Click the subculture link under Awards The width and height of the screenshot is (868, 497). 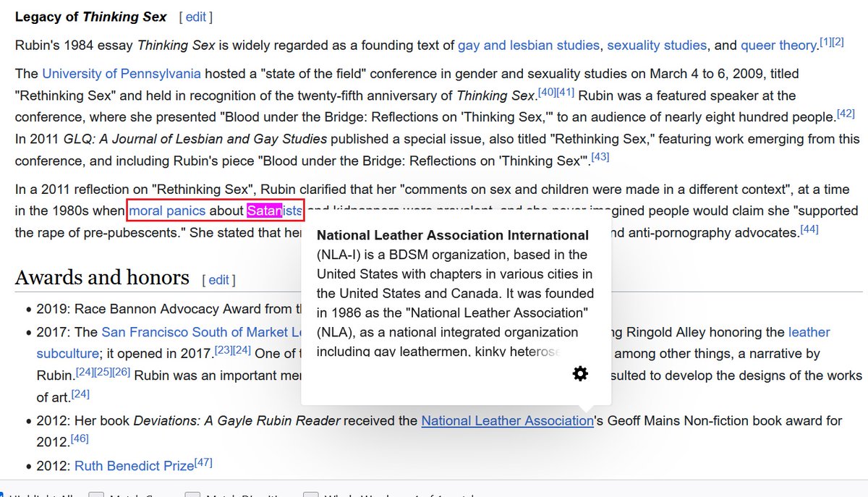point(67,354)
